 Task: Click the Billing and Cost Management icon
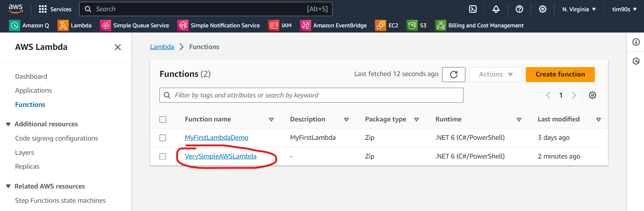point(441,25)
